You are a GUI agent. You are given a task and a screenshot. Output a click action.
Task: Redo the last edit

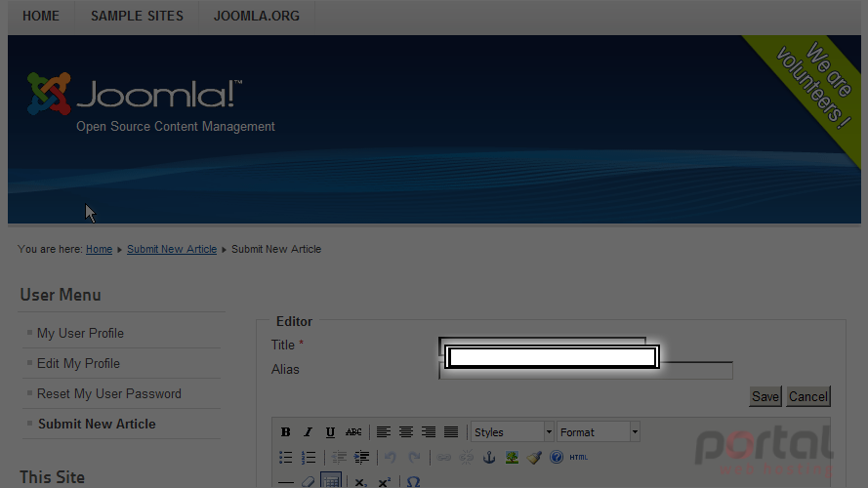414,457
